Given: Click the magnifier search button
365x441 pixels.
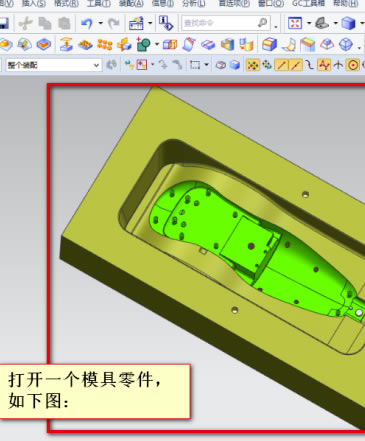Looking at the screenshot, I should click(263, 23).
